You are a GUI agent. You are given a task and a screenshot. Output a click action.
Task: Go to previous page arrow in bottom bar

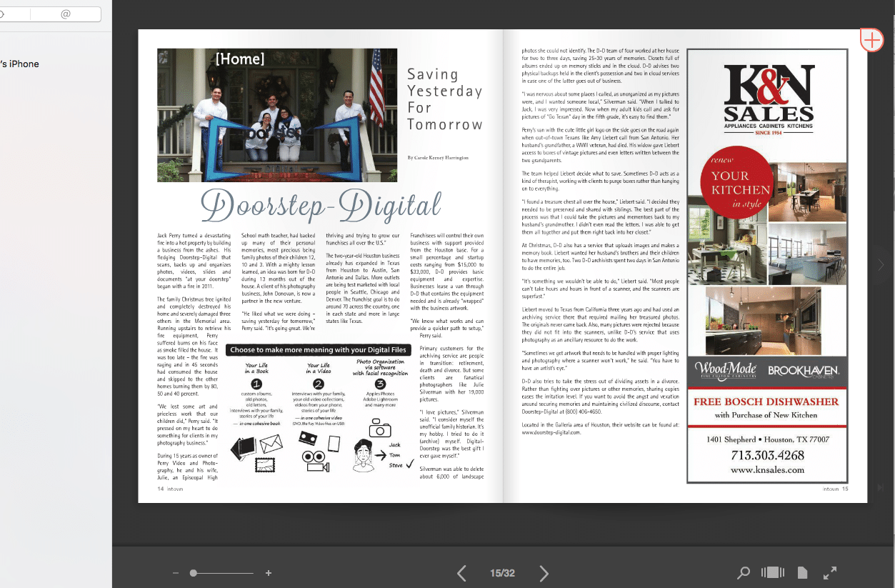click(x=461, y=573)
